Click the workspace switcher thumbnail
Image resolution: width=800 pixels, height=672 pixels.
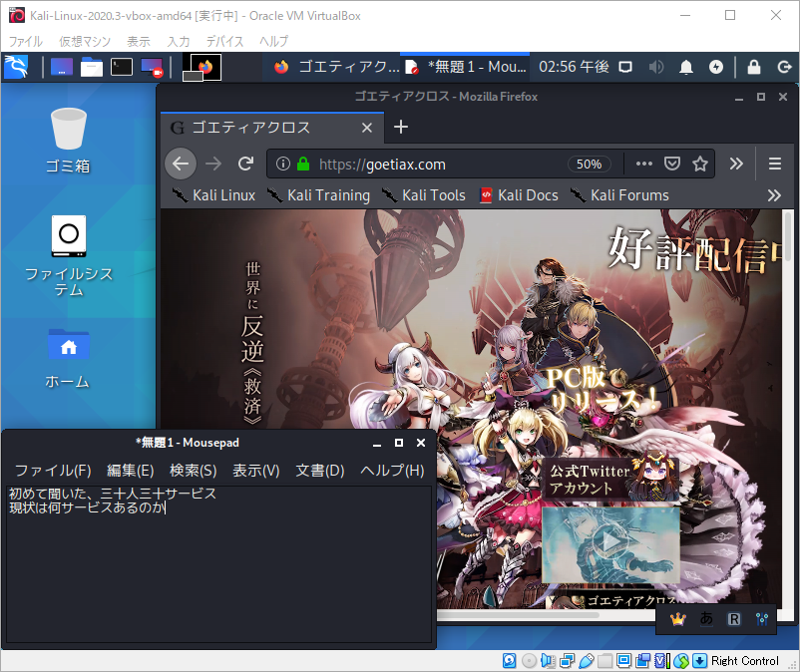pos(202,68)
